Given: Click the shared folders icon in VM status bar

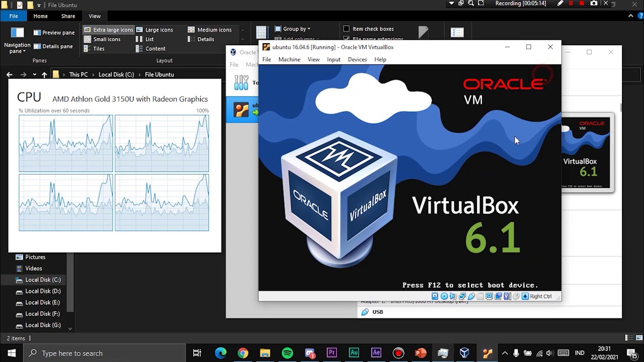Looking at the screenshot, I should [480, 296].
